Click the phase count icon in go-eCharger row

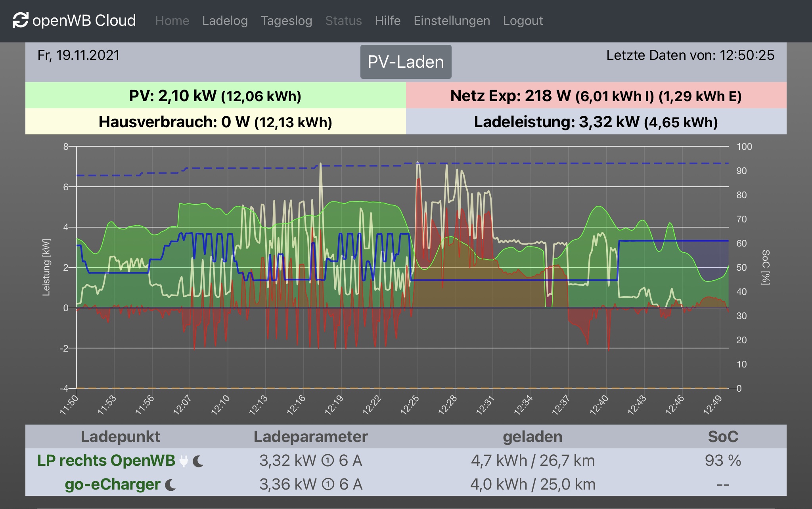tap(328, 485)
